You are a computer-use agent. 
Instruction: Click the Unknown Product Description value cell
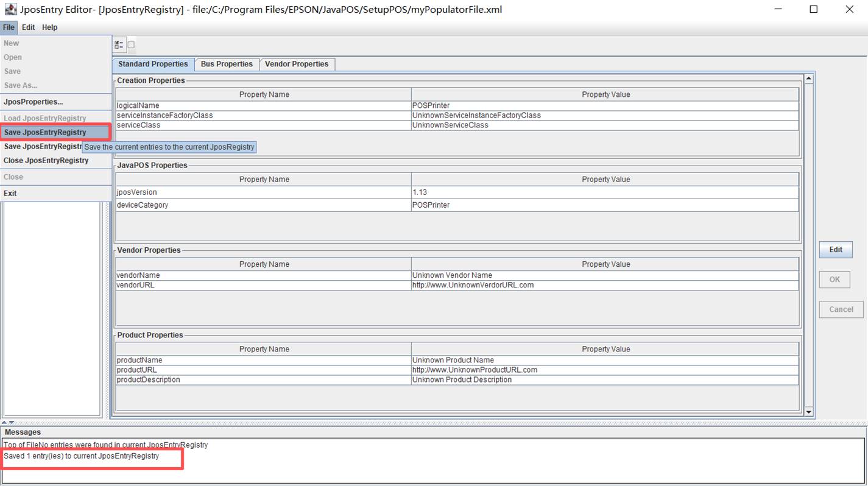pos(605,379)
